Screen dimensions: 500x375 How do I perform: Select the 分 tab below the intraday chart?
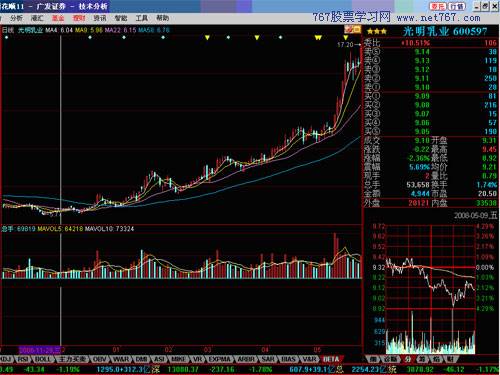[408, 359]
